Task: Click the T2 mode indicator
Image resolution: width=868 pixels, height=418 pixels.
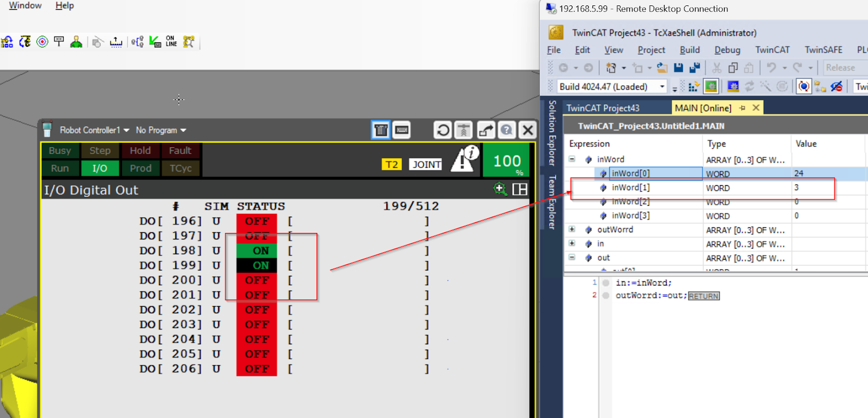Action: coord(392,164)
